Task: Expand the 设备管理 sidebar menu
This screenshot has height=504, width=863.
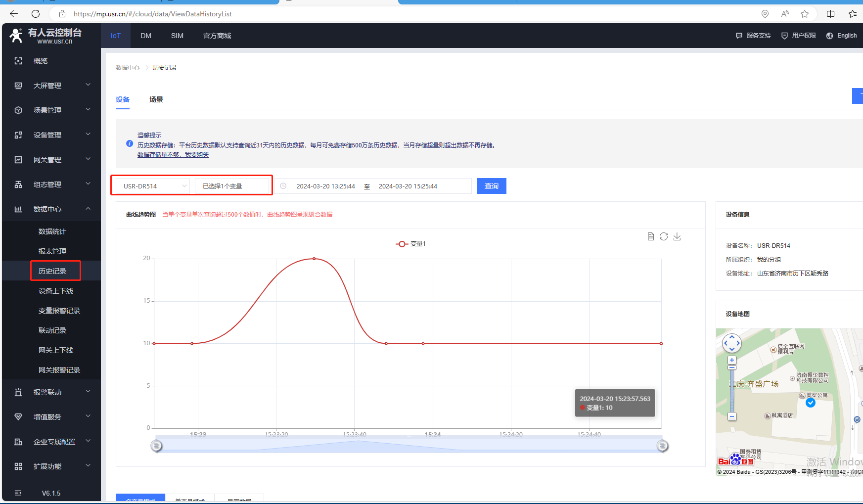Action: 51,135
